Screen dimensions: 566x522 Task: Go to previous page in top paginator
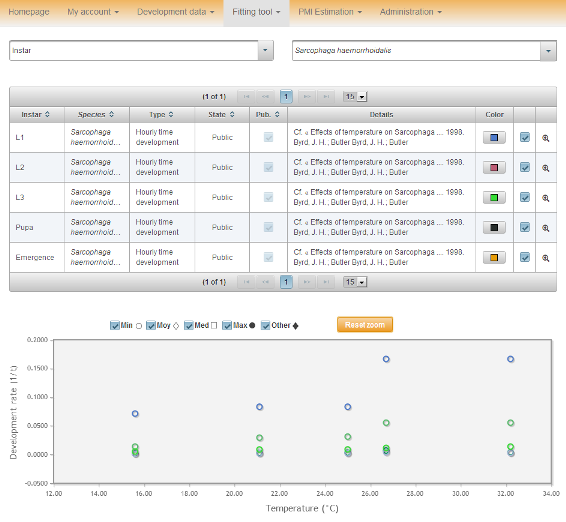pyautogui.click(x=265, y=96)
